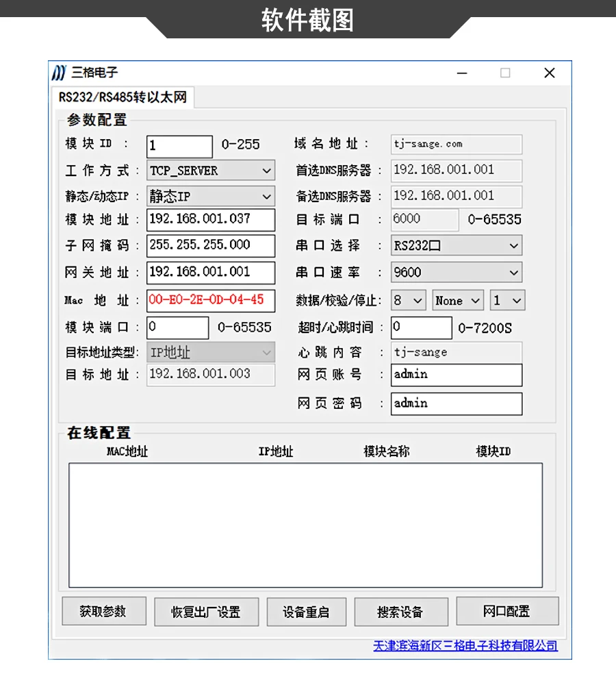Expand the 串口速率 9600 dropdown
The image size is (616, 685).
click(457, 273)
